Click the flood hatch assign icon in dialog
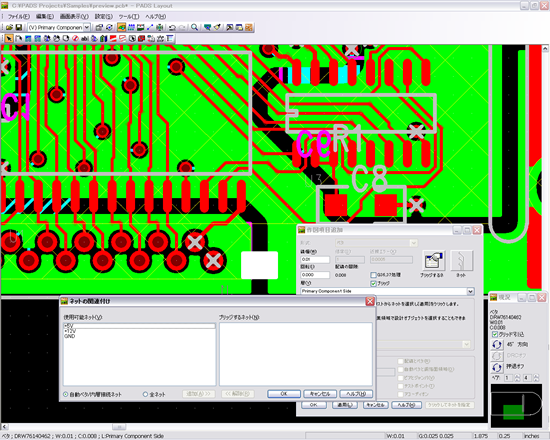The width and height of the screenshot is (550, 440). (434, 261)
